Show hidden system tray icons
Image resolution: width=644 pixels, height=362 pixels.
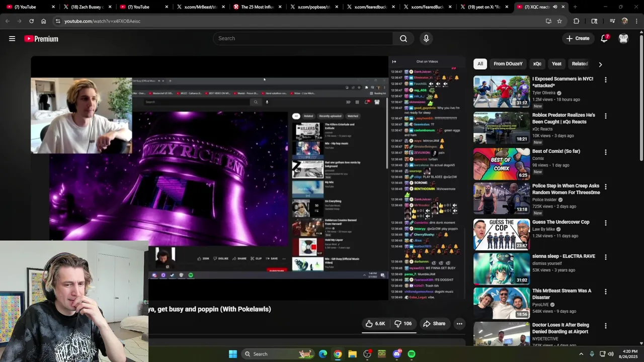pos(581,354)
